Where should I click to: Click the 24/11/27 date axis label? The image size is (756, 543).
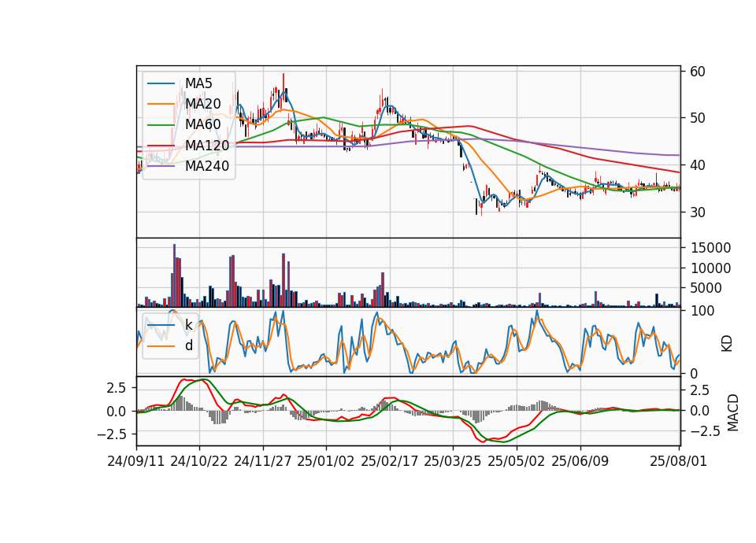tap(263, 461)
